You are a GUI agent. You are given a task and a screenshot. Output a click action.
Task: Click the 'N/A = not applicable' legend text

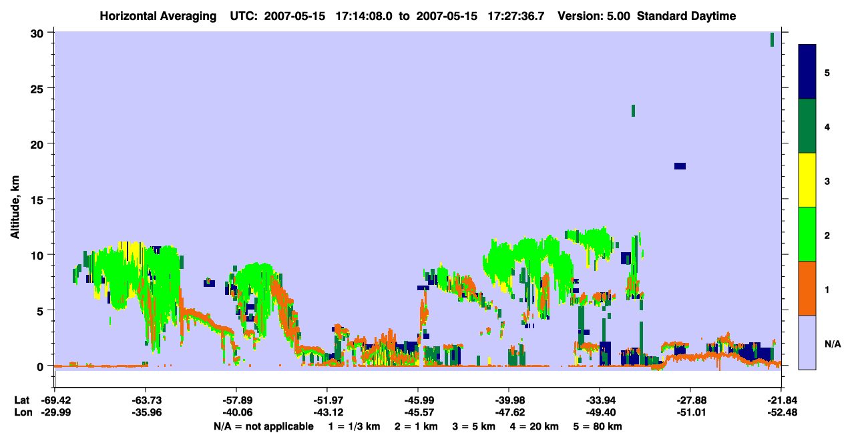pyautogui.click(x=263, y=426)
